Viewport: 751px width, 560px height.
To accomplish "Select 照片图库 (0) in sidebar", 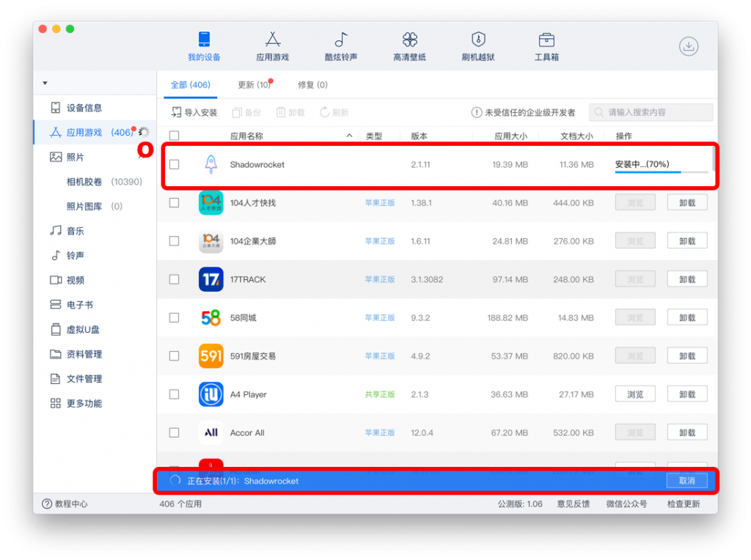I will [95, 206].
